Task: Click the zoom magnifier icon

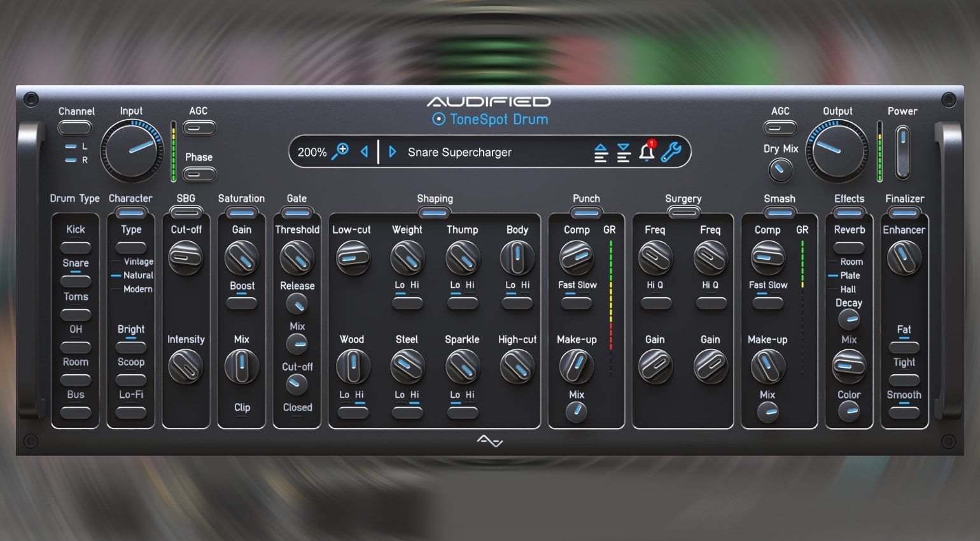Action: [x=341, y=151]
